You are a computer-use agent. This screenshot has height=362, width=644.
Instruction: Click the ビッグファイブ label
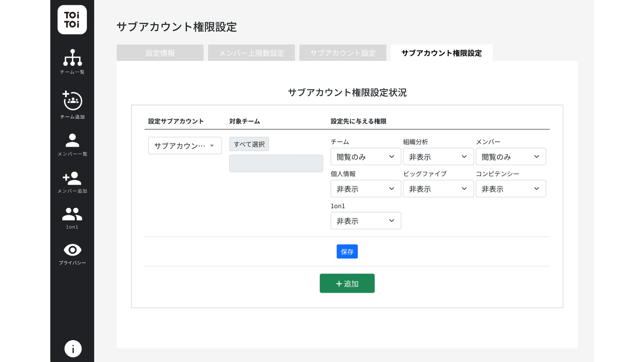click(x=425, y=174)
